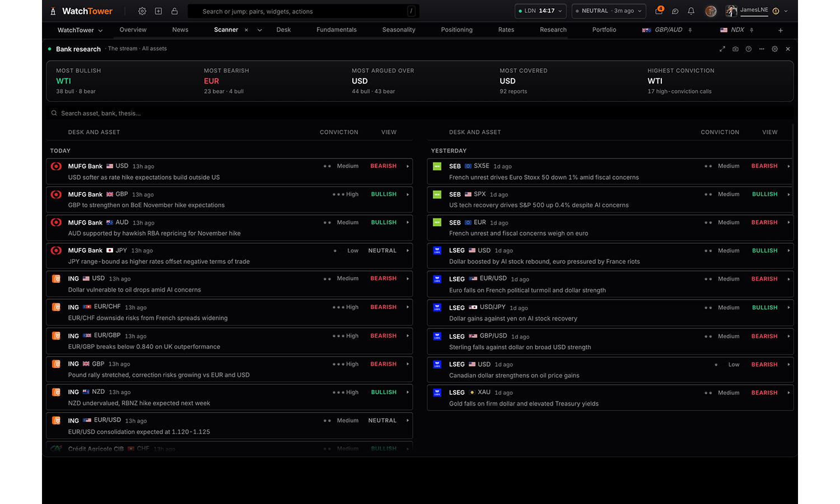Open the widget more options ellipsis

(x=762, y=49)
